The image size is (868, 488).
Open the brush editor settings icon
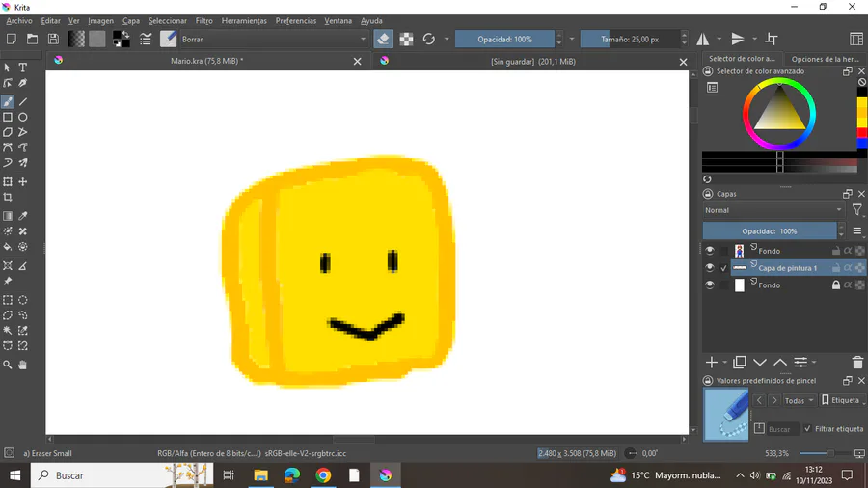pyautogui.click(x=146, y=40)
